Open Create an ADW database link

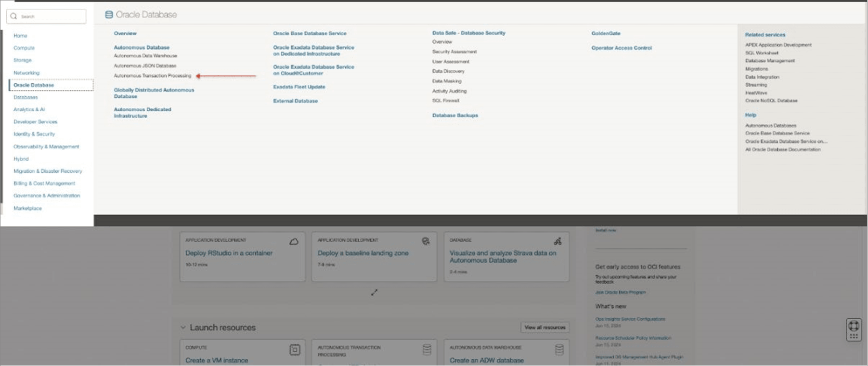(x=487, y=360)
